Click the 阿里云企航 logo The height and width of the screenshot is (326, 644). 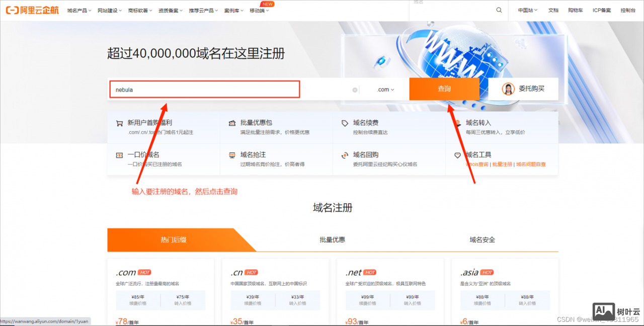pyautogui.click(x=32, y=10)
